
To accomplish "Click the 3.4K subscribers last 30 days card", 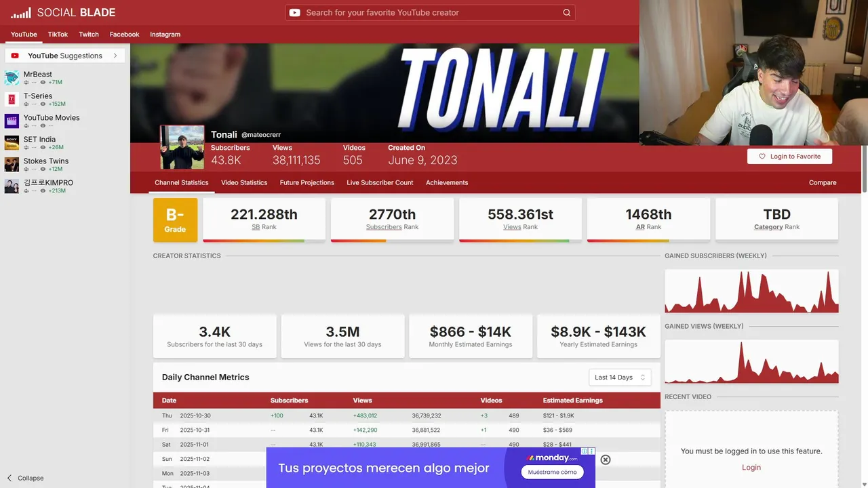I will [x=214, y=336].
